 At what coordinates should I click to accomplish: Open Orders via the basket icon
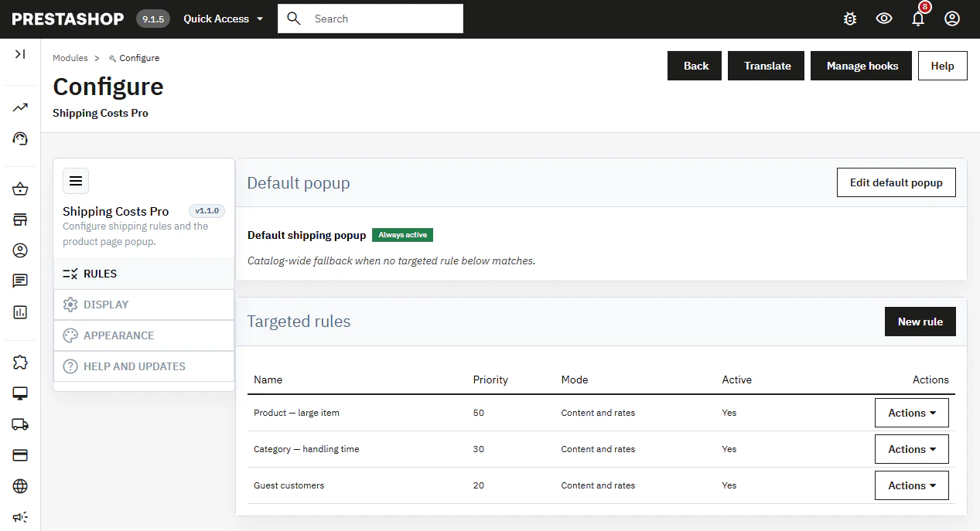[20, 189]
